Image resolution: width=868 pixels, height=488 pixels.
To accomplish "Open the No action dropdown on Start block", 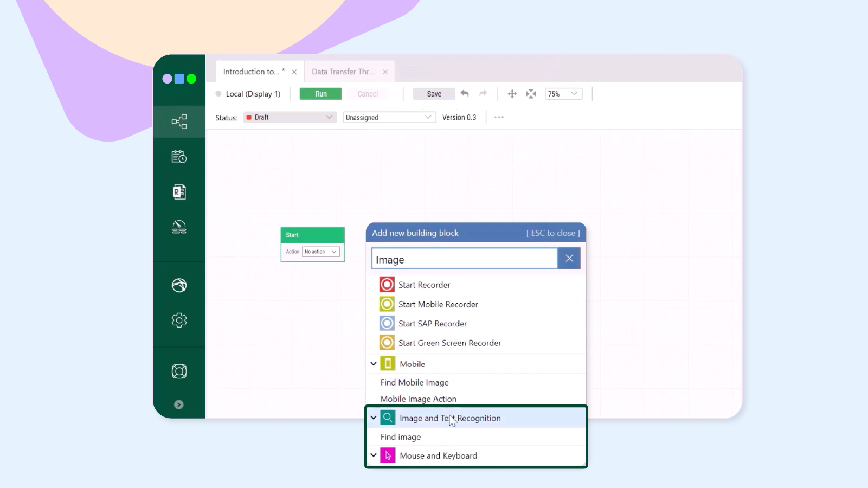I will pyautogui.click(x=320, y=251).
